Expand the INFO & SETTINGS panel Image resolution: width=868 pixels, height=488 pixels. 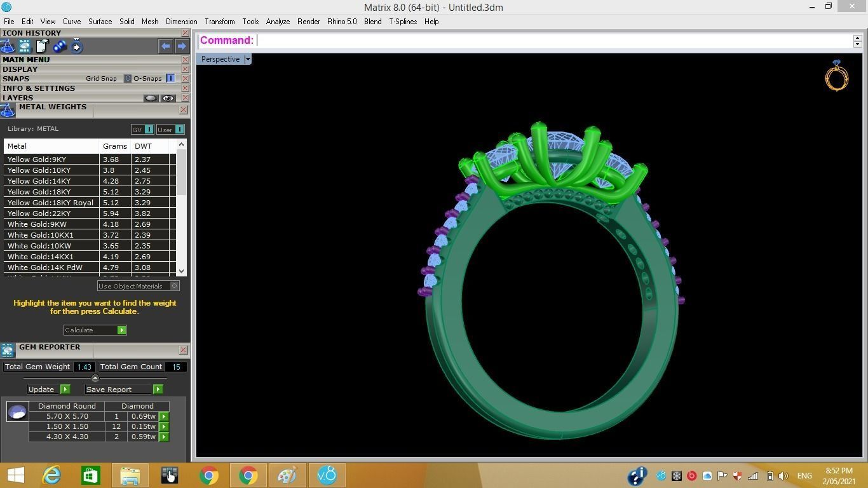[x=39, y=88]
